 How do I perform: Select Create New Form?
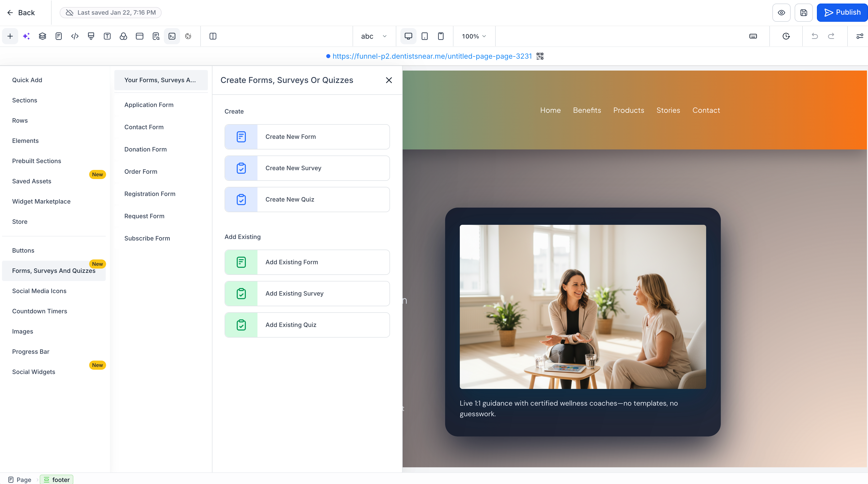[x=307, y=137]
